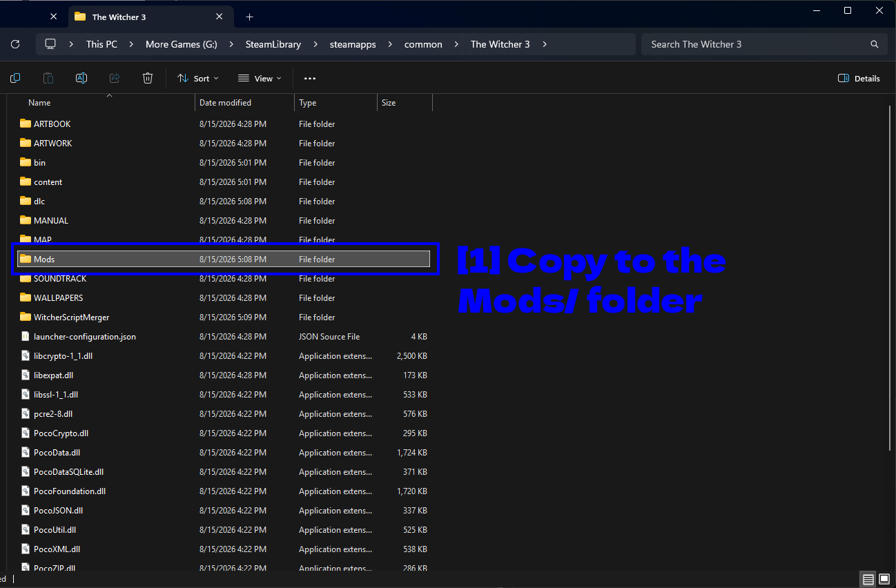This screenshot has width=896, height=588.
Task: Click the Paste icon in the toolbar
Action: coord(48,78)
